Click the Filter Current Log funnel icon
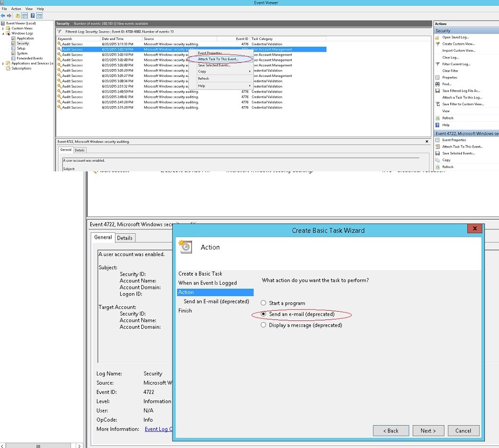499x448 pixels. [438, 64]
